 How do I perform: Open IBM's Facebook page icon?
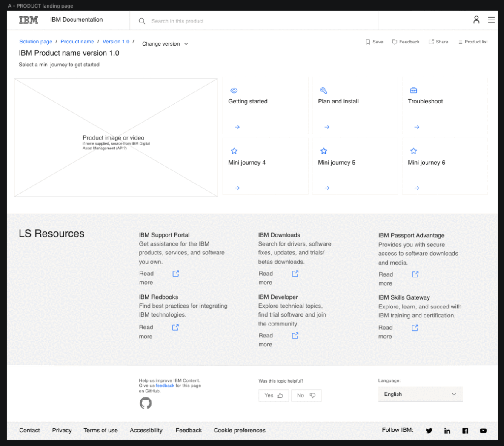coord(465,431)
